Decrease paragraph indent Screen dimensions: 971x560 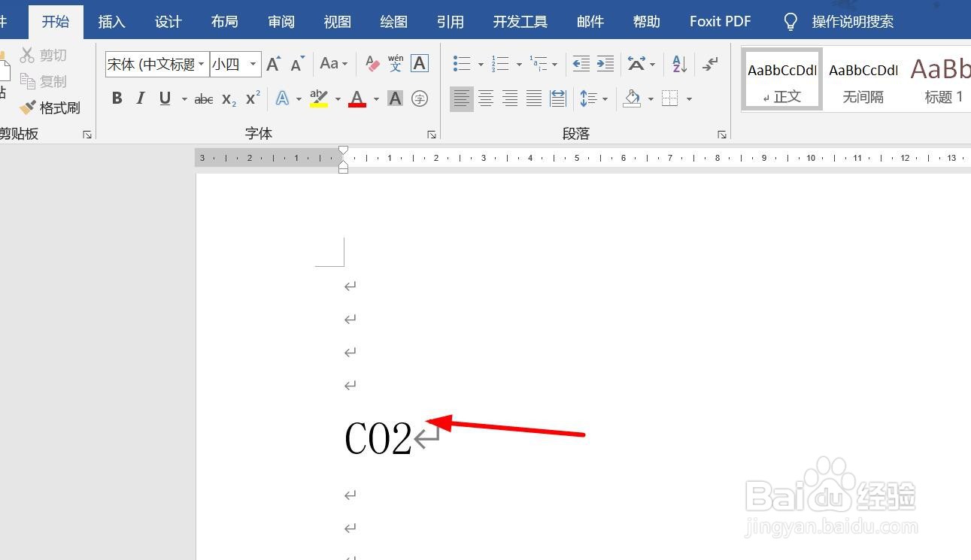581,64
